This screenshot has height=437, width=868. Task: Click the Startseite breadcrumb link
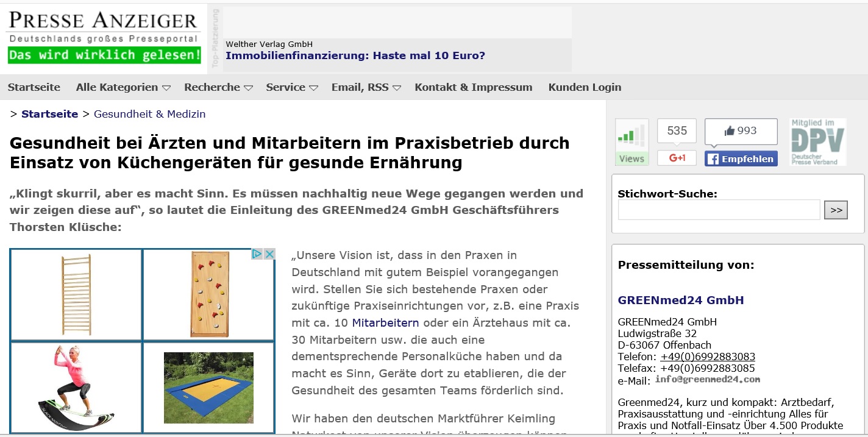(x=50, y=114)
